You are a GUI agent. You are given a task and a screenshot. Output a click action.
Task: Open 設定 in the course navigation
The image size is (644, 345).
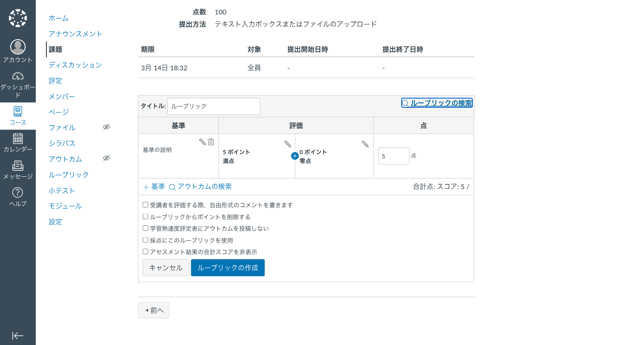[55, 221]
